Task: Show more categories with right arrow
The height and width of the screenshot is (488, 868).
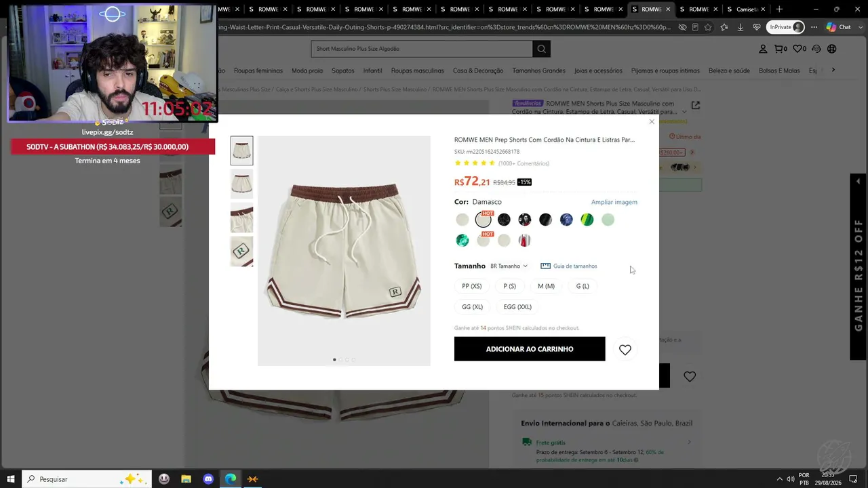Action: point(833,70)
